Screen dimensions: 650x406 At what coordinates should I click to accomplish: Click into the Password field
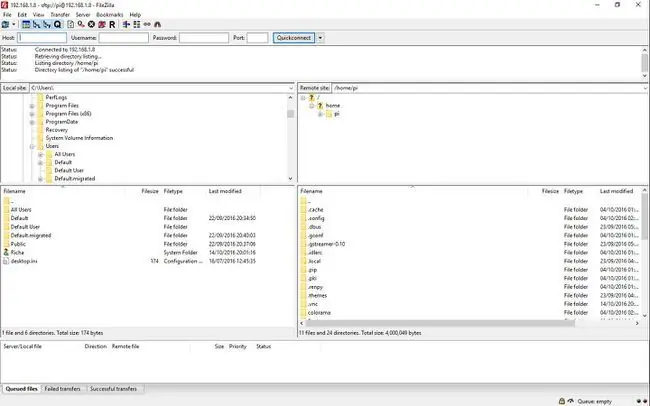click(204, 38)
